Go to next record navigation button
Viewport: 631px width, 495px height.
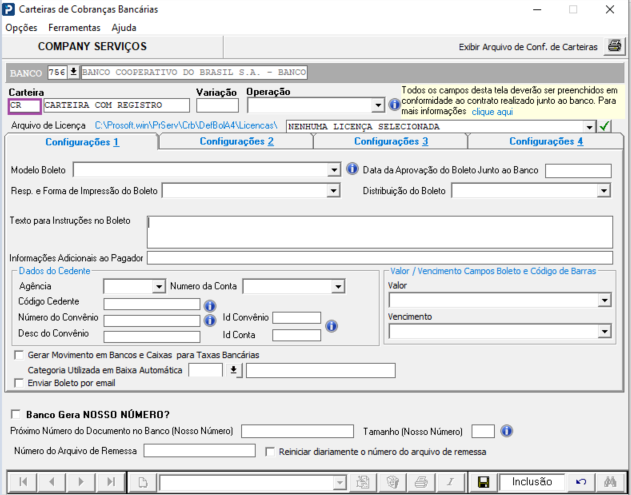click(x=81, y=482)
